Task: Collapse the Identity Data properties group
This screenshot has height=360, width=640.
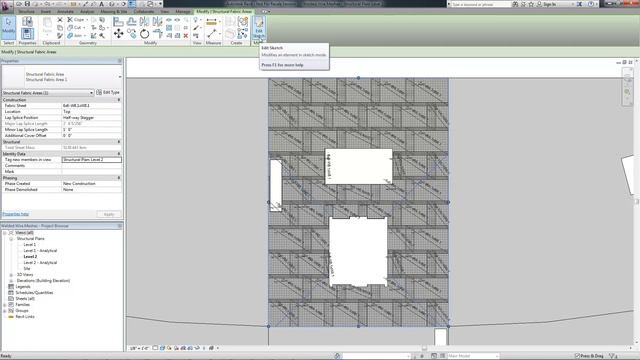Action: 119,153
